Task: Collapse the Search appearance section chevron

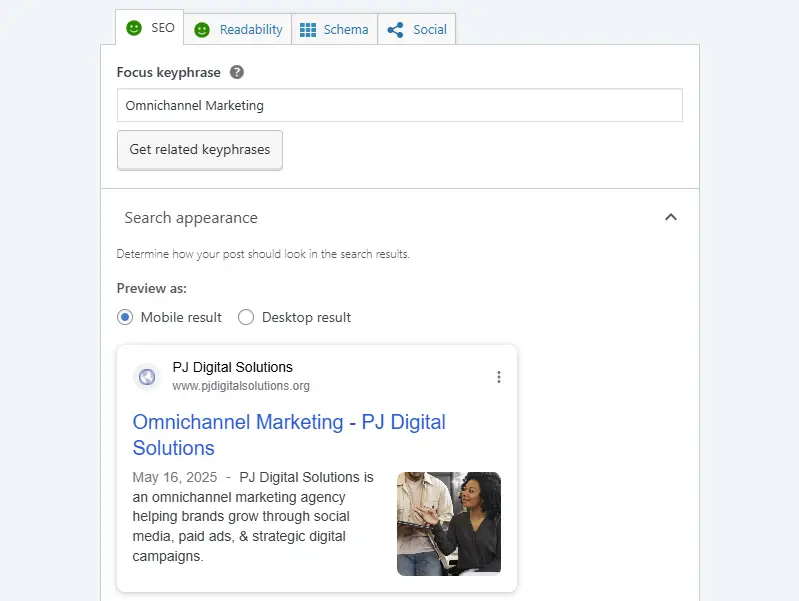Action: coord(671,217)
